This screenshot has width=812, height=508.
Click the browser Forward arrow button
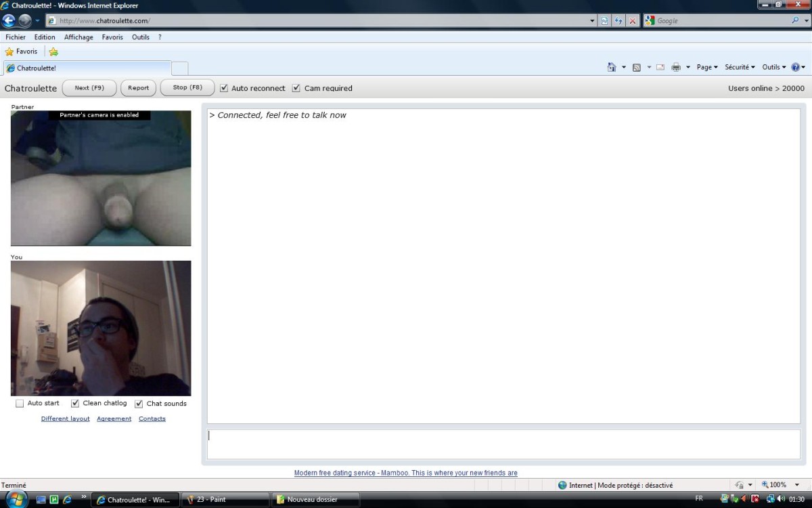pos(25,20)
